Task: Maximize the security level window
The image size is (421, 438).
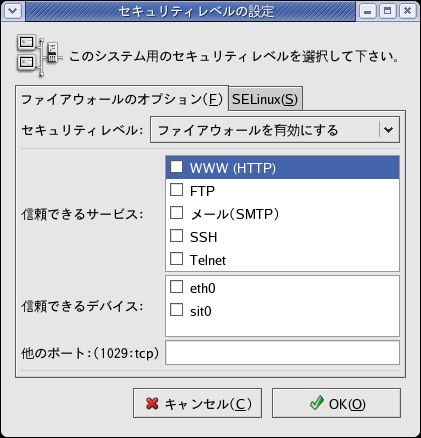Action: coord(387,11)
